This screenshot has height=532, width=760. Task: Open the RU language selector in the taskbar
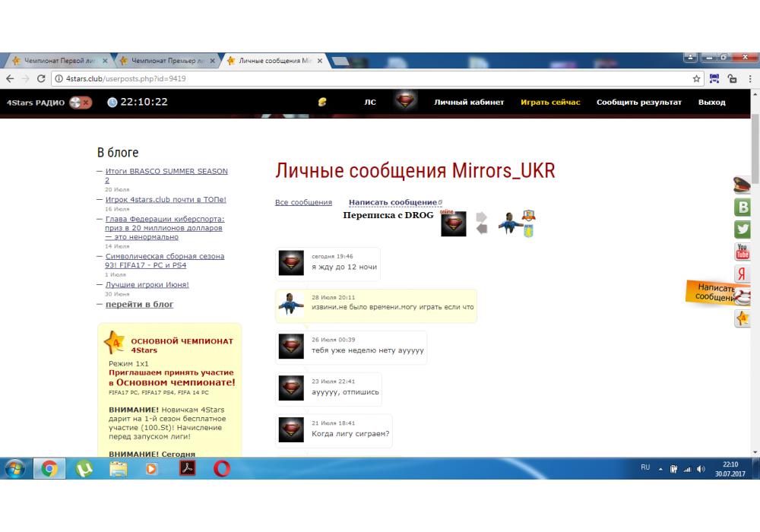point(644,468)
